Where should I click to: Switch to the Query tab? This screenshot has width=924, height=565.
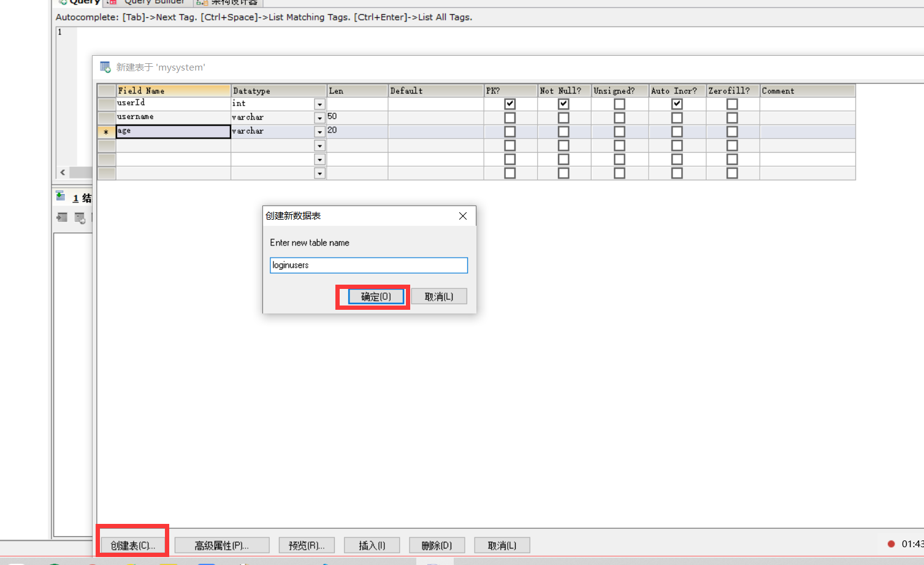click(x=79, y=2)
